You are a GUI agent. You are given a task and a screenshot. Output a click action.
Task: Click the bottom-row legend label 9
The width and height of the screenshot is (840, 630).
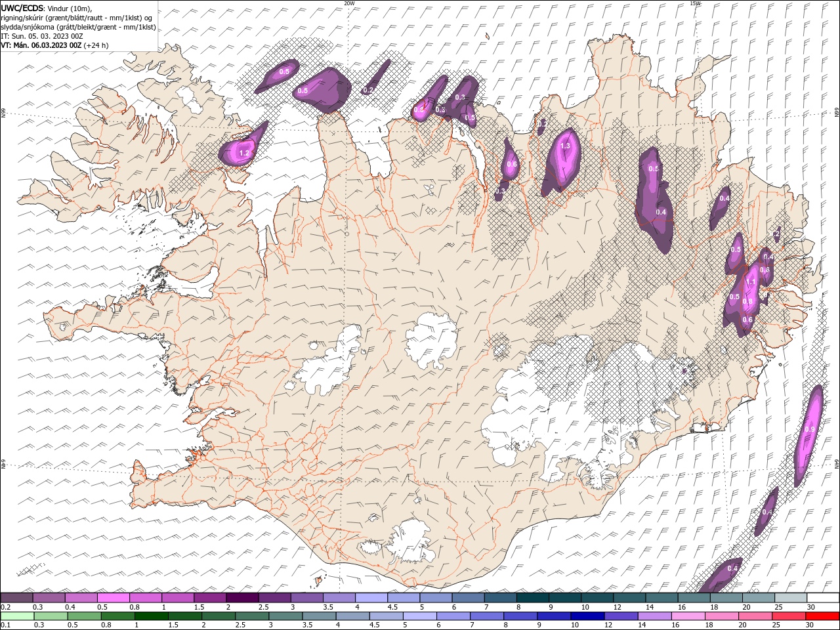pyautogui.click(x=539, y=625)
